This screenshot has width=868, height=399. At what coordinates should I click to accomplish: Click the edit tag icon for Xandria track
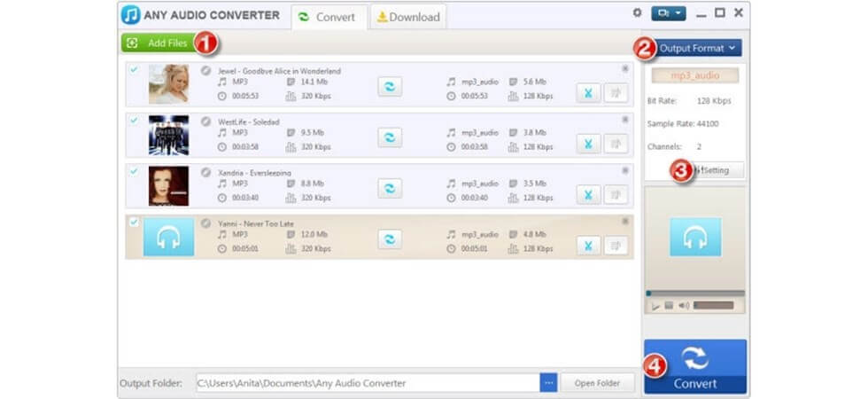616,194
